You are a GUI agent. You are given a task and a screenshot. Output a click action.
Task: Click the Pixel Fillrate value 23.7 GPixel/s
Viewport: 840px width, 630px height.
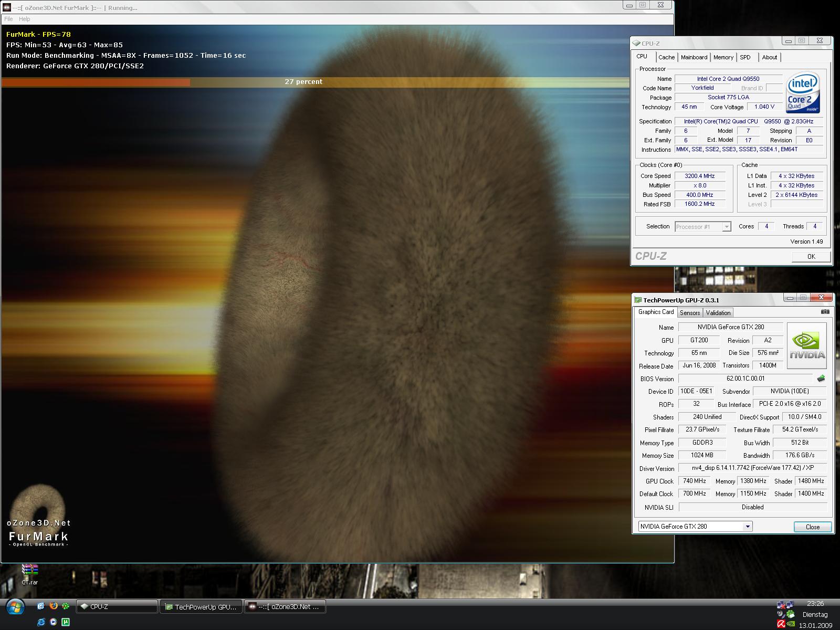coord(702,429)
